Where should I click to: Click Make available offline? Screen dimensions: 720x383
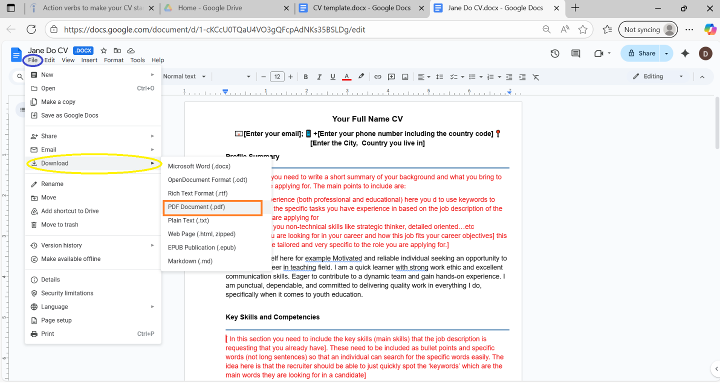pyautogui.click(x=92, y=259)
